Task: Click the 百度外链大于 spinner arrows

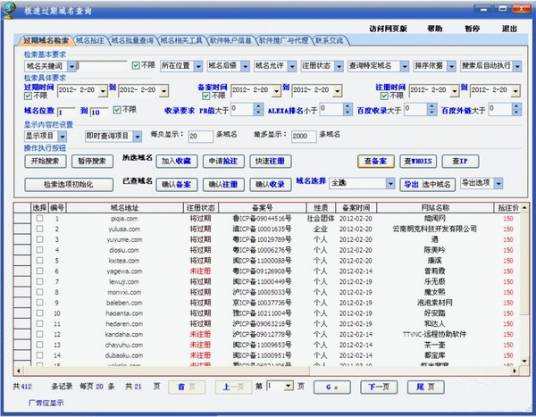Action: point(517,110)
